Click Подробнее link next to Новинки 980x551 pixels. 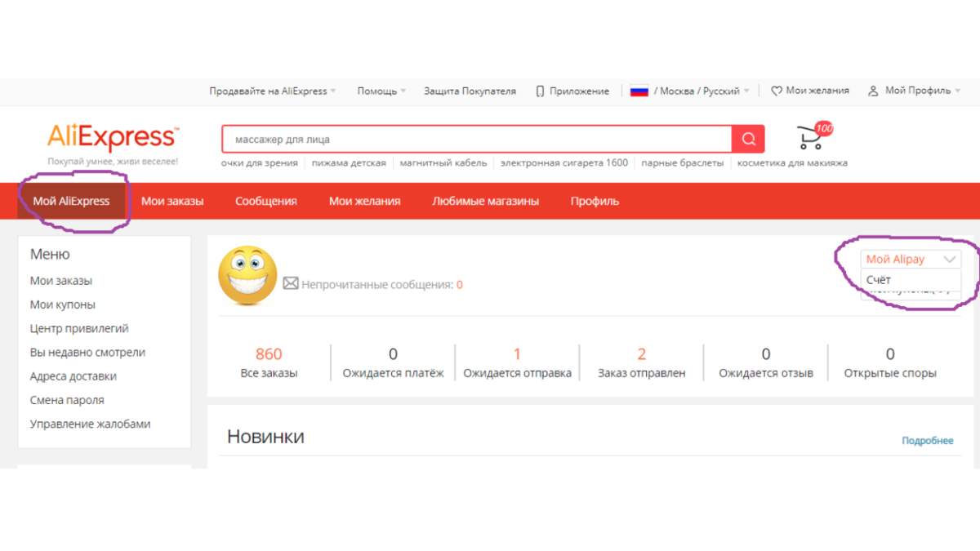click(927, 441)
